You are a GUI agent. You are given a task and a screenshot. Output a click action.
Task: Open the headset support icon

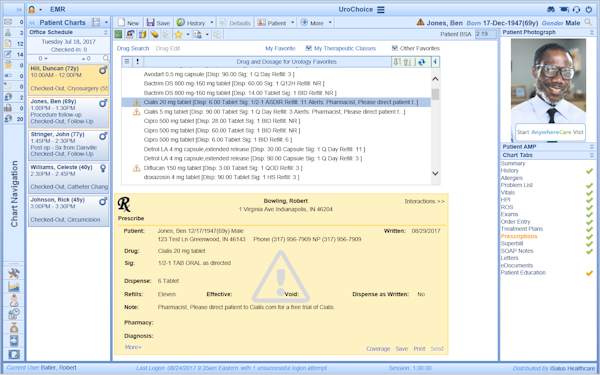[576, 10]
